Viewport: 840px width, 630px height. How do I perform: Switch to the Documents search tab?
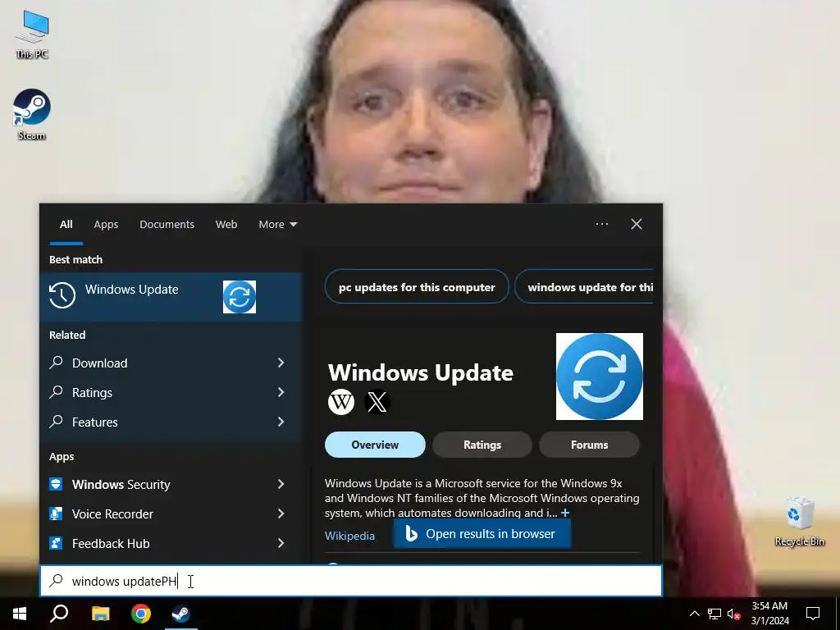pos(167,225)
